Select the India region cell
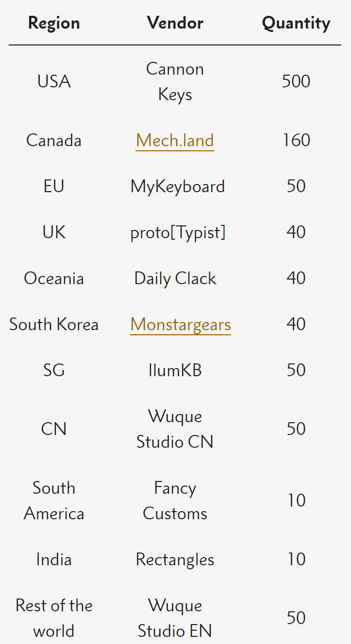 point(54,560)
